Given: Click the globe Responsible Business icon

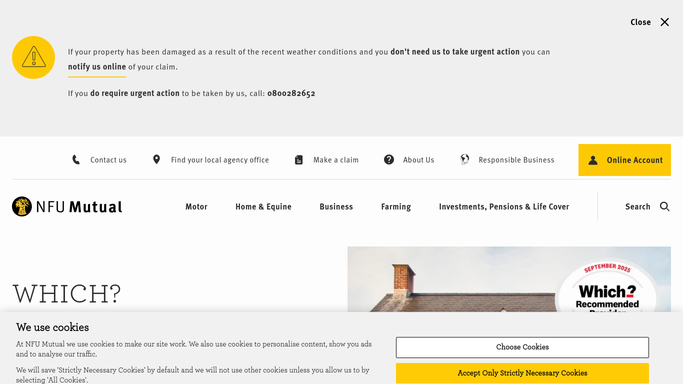Looking at the screenshot, I should [x=465, y=160].
